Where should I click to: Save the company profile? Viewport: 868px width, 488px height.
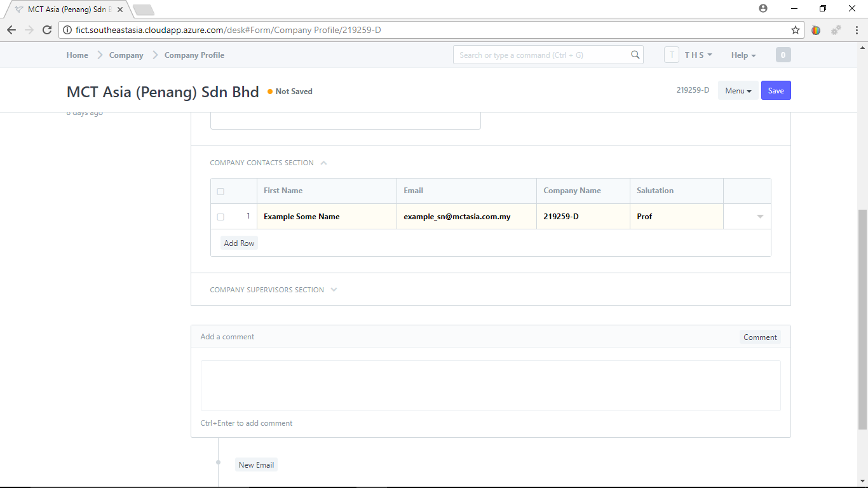pos(776,90)
